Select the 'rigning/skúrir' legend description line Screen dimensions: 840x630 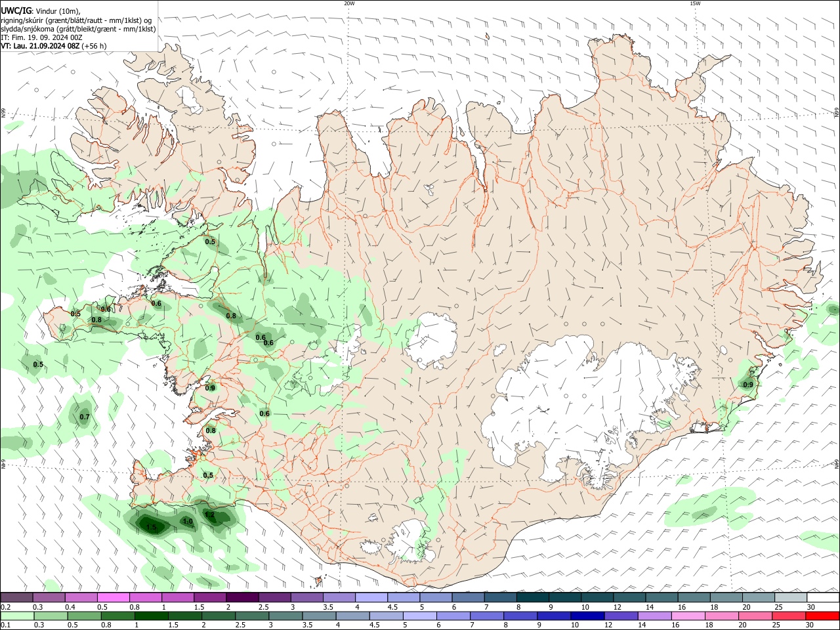tap(76, 20)
